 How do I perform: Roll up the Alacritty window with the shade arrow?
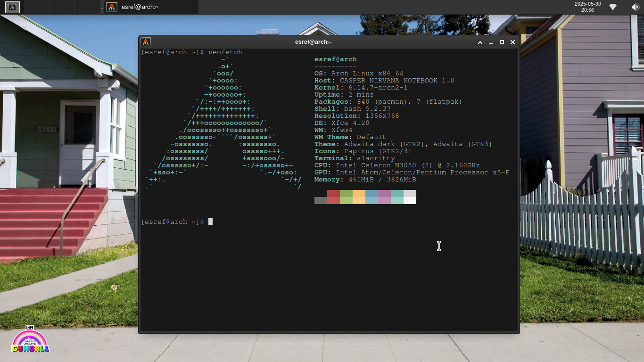click(480, 42)
